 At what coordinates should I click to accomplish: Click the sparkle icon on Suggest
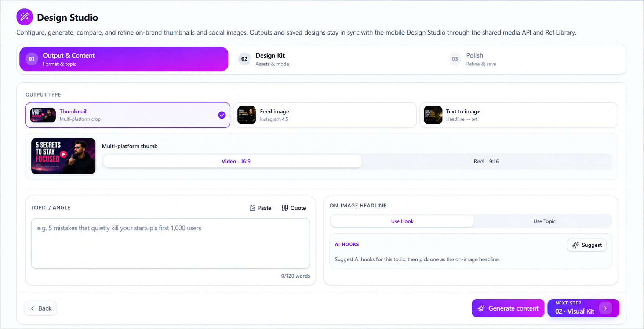(575, 245)
